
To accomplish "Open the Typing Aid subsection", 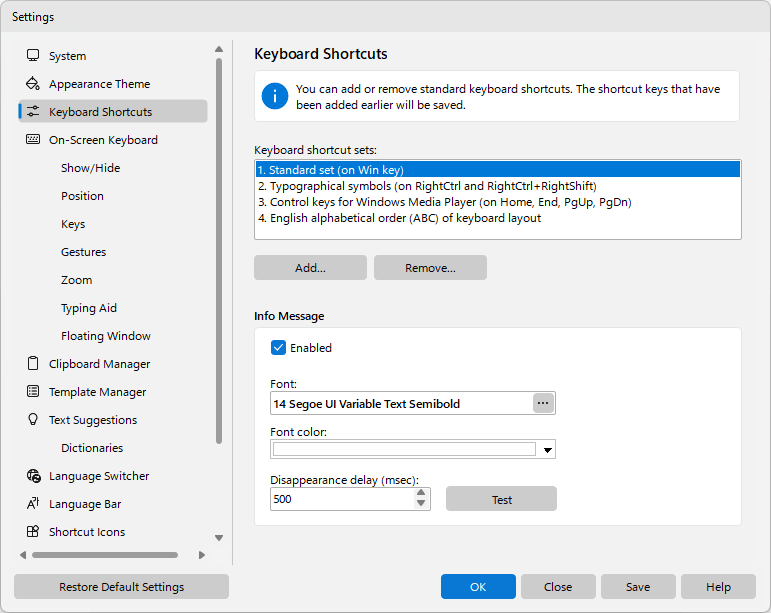I will (89, 308).
